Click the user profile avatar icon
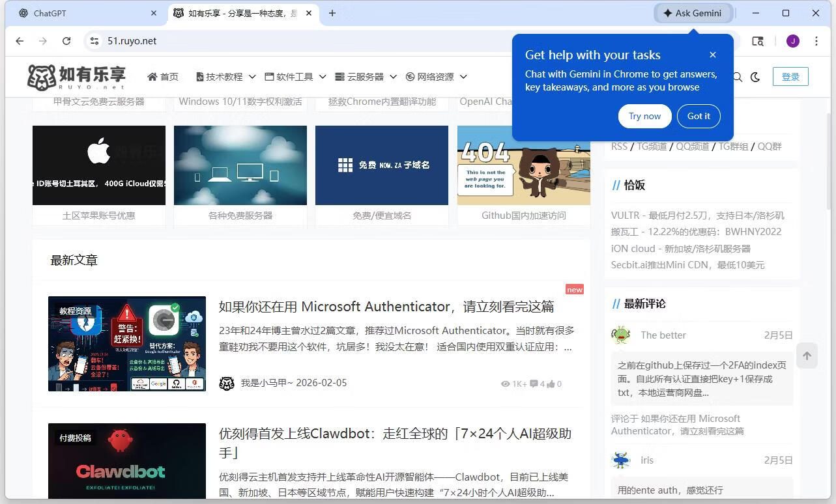 (792, 41)
